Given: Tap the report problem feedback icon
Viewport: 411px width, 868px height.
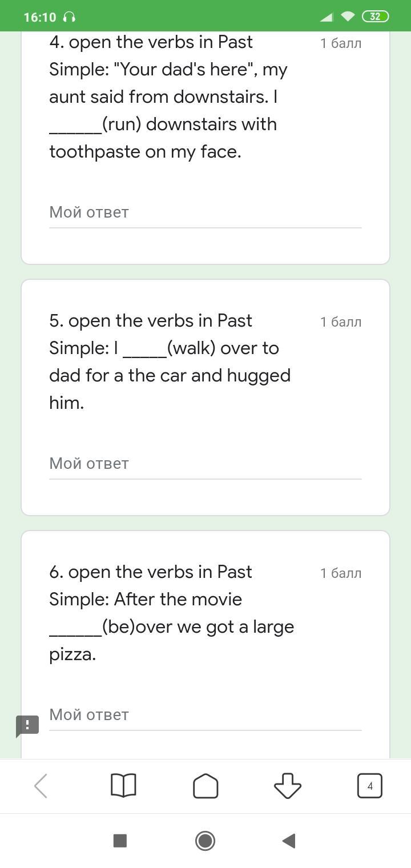Looking at the screenshot, I should tap(27, 726).
